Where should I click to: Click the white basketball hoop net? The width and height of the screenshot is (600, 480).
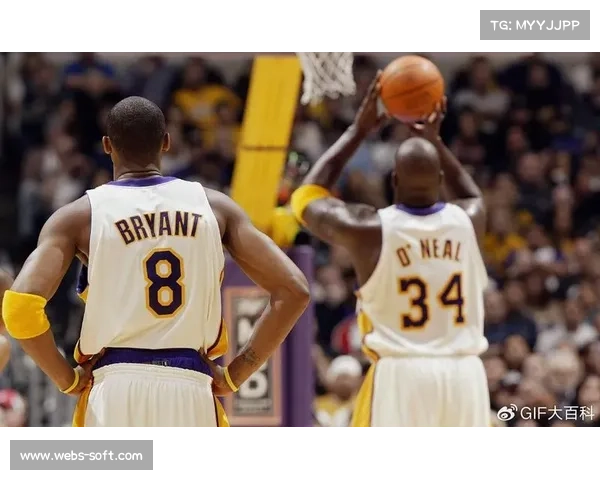[x=326, y=78]
